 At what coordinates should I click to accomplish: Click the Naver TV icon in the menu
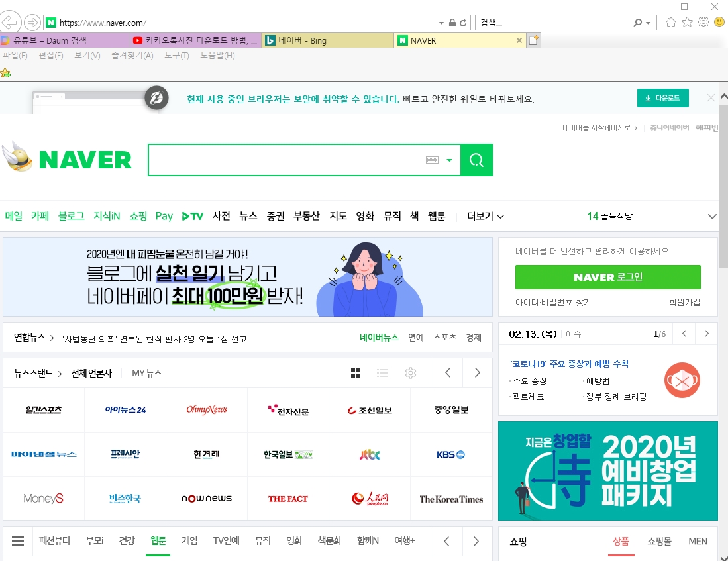(x=192, y=217)
